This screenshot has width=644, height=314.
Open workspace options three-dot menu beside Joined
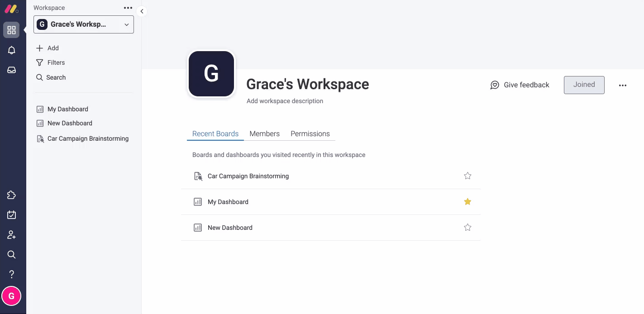623,85
